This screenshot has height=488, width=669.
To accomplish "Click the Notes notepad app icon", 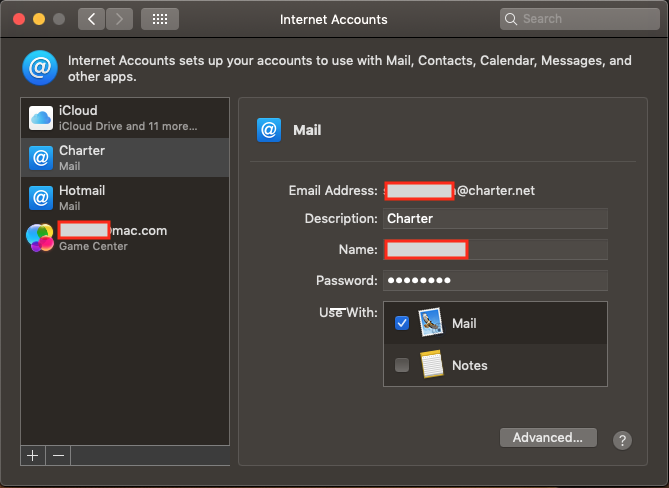I will (431, 365).
